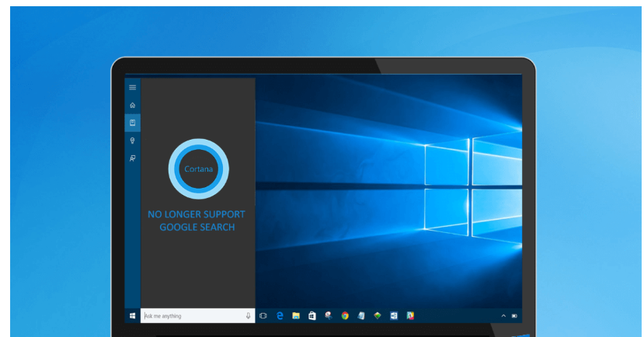This screenshot has height=337, width=644.
Task: Open the Windows Start menu
Action: 133,316
